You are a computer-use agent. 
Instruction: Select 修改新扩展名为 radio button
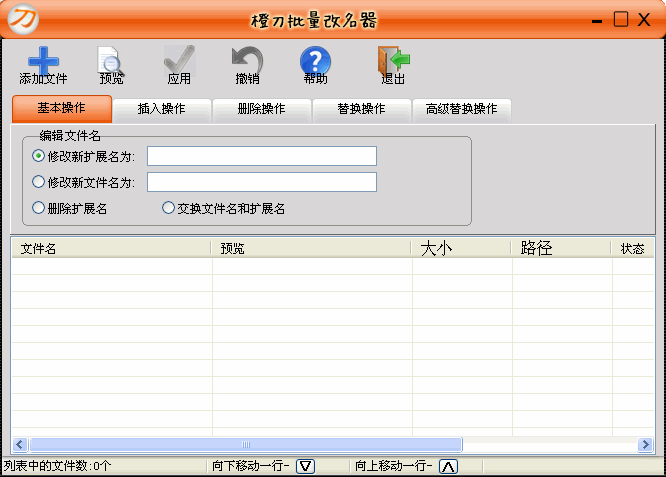click(x=38, y=156)
